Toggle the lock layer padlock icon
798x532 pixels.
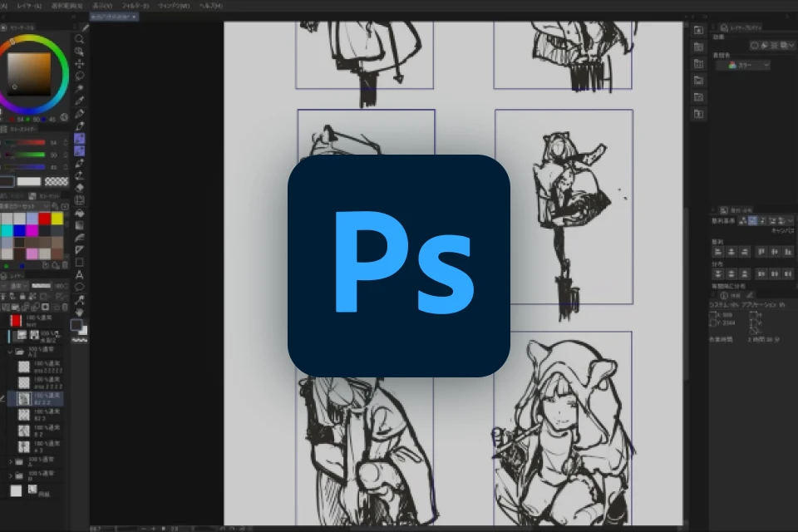pyautogui.click(x=22, y=296)
